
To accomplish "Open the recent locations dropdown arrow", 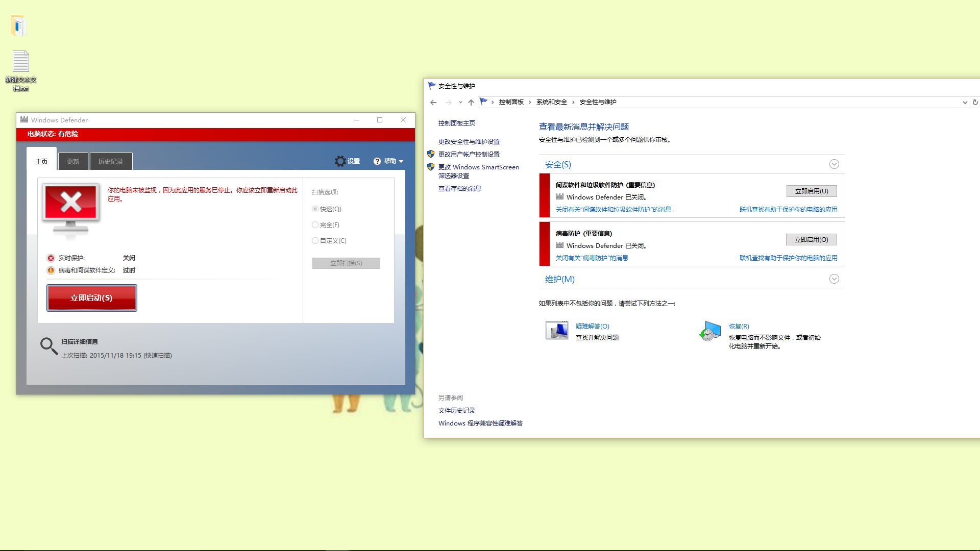I will pyautogui.click(x=460, y=103).
